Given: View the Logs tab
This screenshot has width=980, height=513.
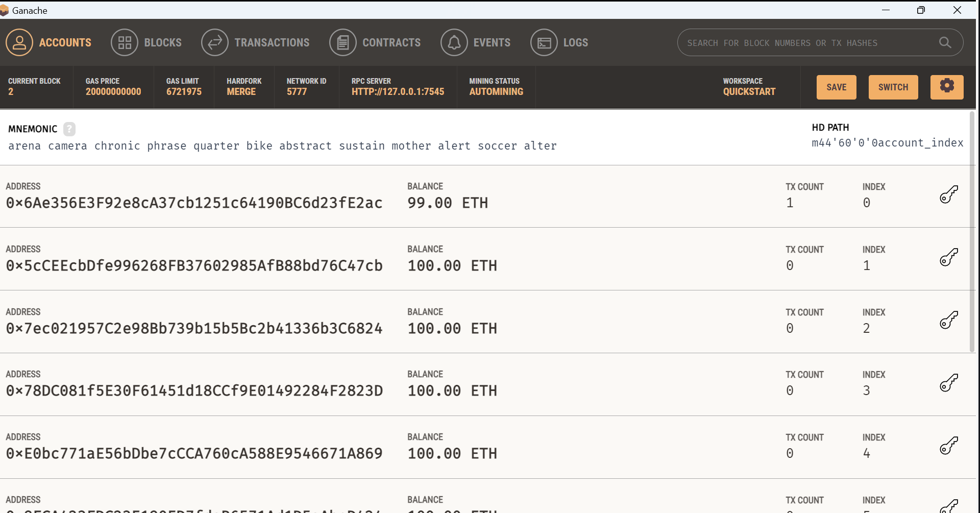Looking at the screenshot, I should tap(559, 42).
